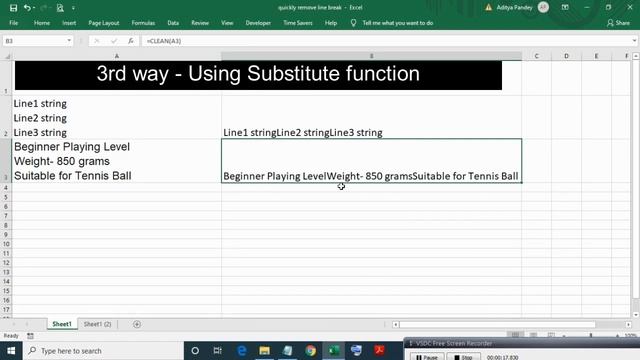Viewport: 640px width, 360px height.
Task: Open the Review tab
Action: pyautogui.click(x=200, y=23)
